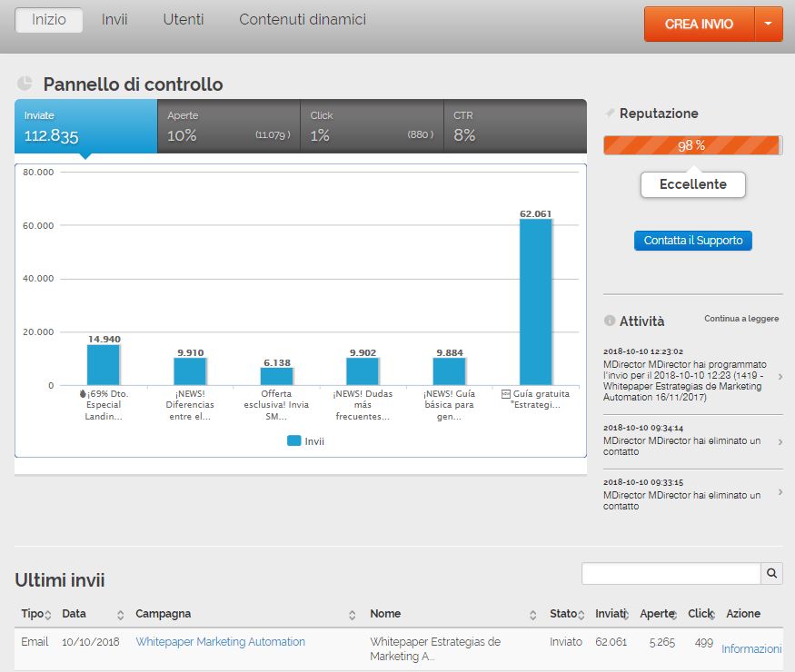Screen dimensions: 795x672
Task: Expand the 12:23:02 activity entry chevron
Action: [780, 377]
